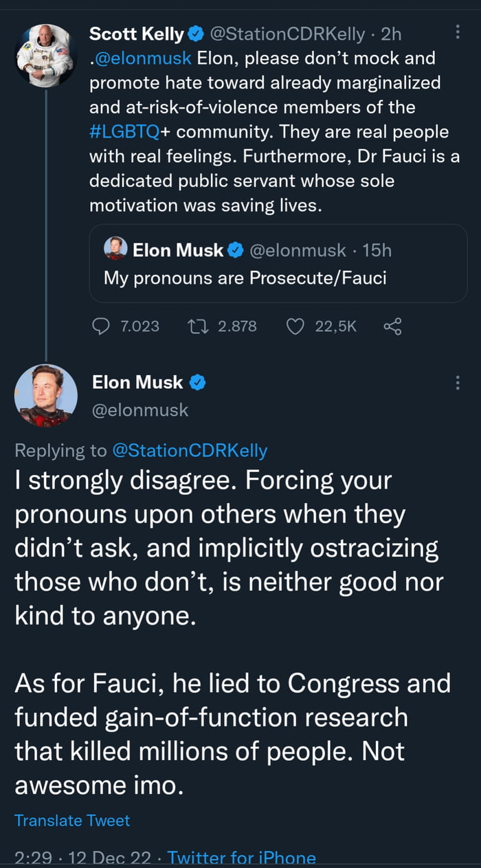Click the retweet icon on Scott Kelly's tweet

tap(198, 326)
